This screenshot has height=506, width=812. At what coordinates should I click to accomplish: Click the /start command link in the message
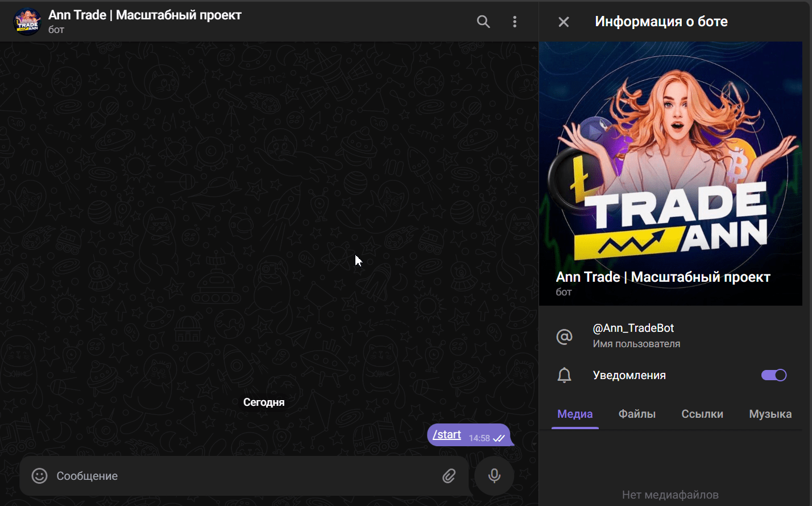(x=447, y=435)
